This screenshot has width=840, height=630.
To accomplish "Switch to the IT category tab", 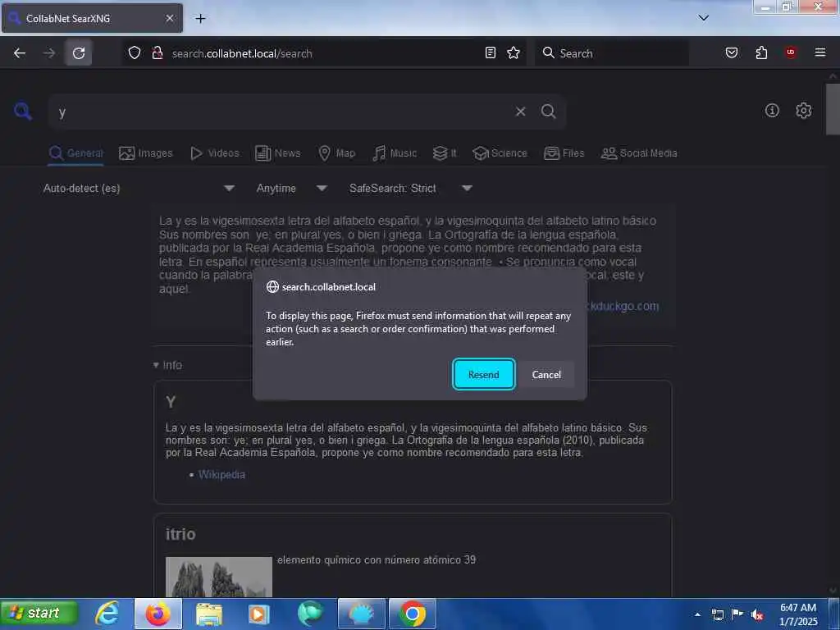I will 445,153.
